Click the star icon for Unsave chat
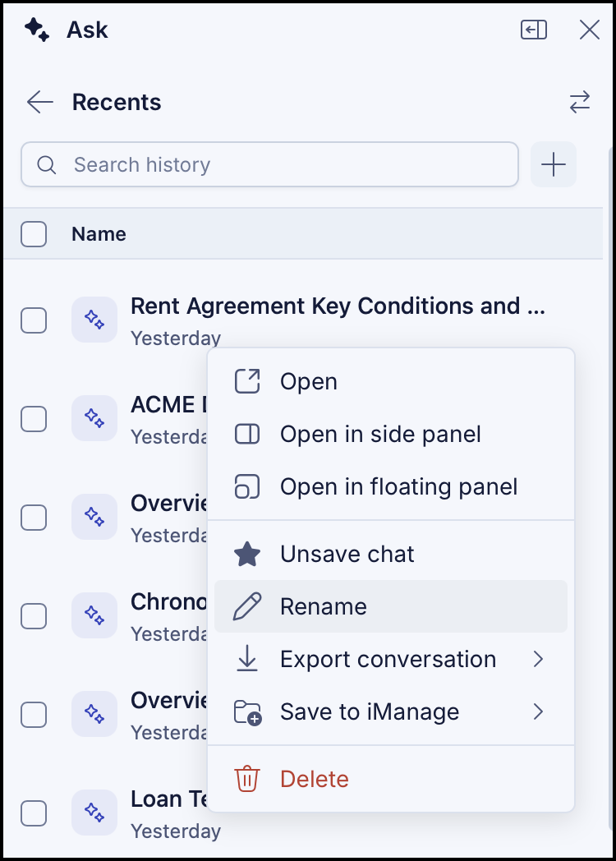This screenshot has height=861, width=616. click(247, 554)
